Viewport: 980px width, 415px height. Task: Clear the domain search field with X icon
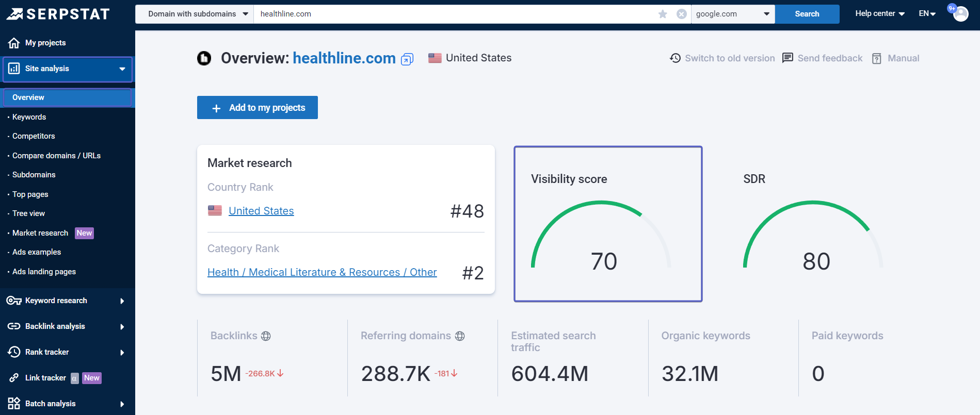coord(681,14)
